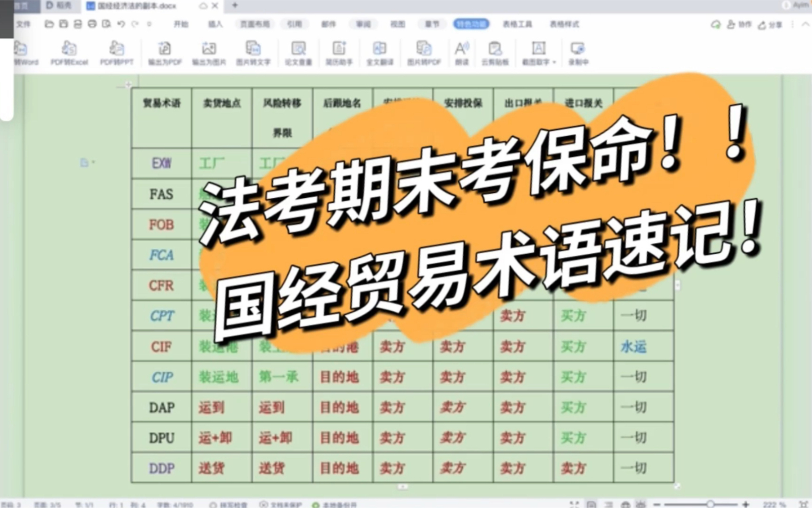Click the zoom out minus button
This screenshot has width=812, height=508.
pyautogui.click(x=656, y=504)
